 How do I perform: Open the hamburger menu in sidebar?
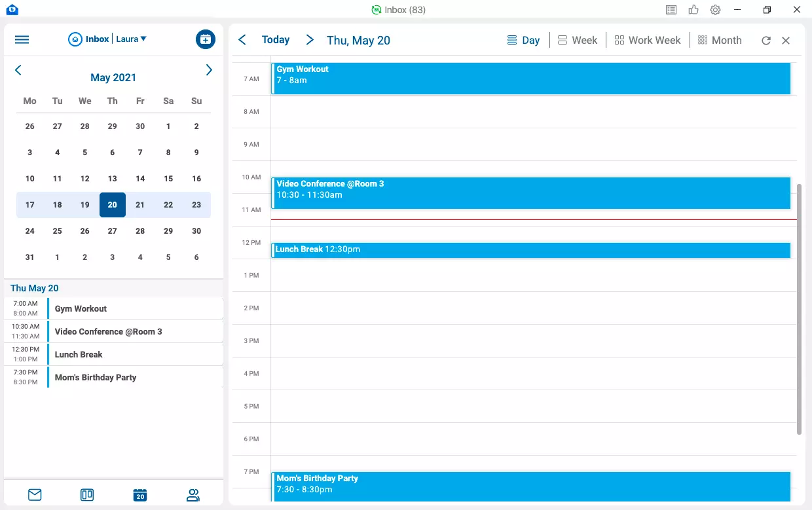[22, 39]
